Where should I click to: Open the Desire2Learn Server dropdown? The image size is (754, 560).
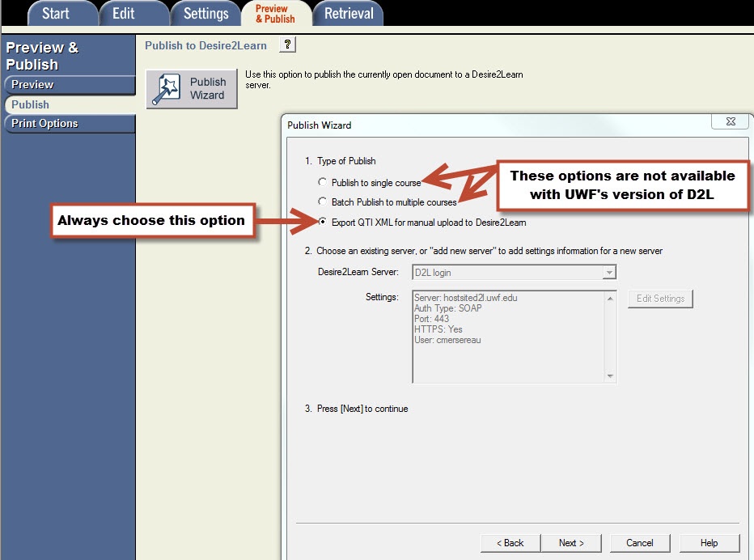point(609,274)
